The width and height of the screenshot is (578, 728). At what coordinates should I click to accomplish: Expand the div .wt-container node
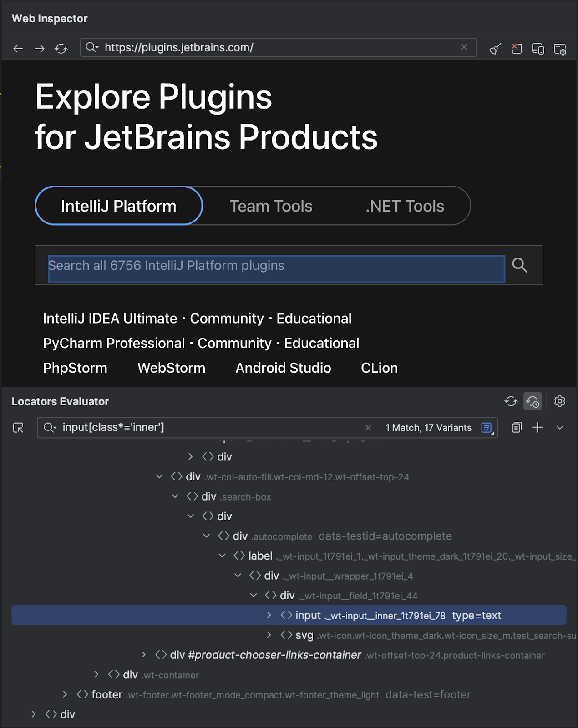(96, 674)
